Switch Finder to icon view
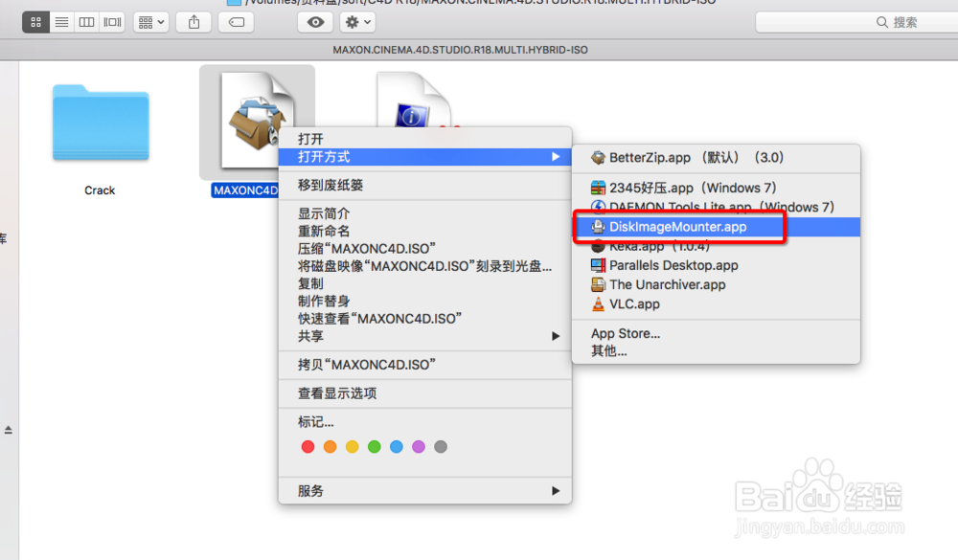The height and width of the screenshot is (560, 958). click(x=36, y=23)
